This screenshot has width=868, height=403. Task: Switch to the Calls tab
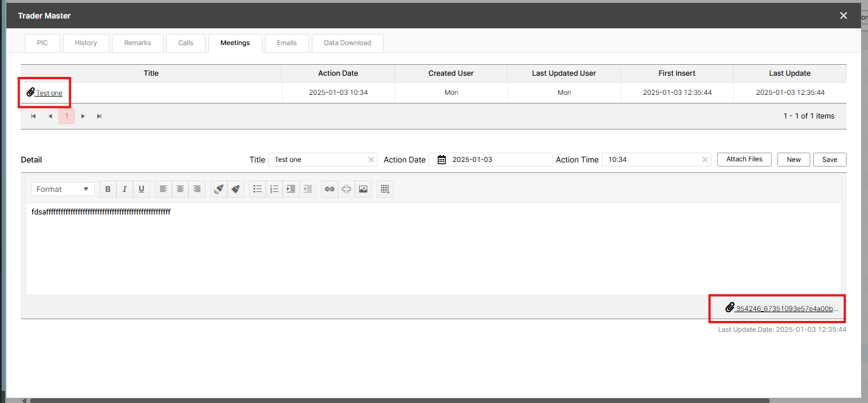point(186,43)
